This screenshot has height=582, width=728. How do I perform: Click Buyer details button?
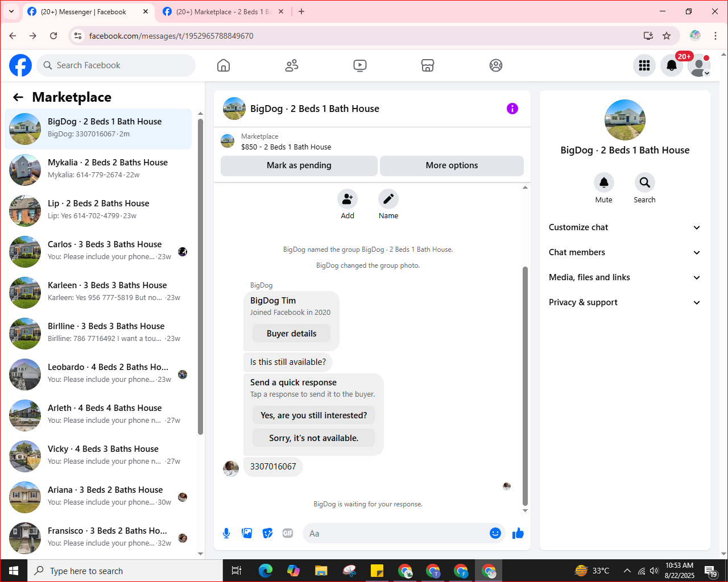pyautogui.click(x=291, y=334)
